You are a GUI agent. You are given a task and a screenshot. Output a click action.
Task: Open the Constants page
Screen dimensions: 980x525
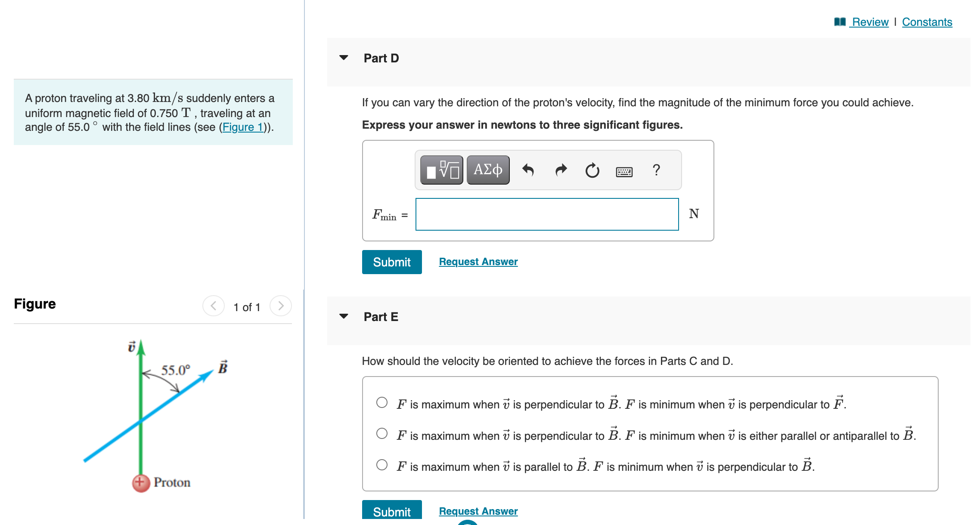(927, 22)
